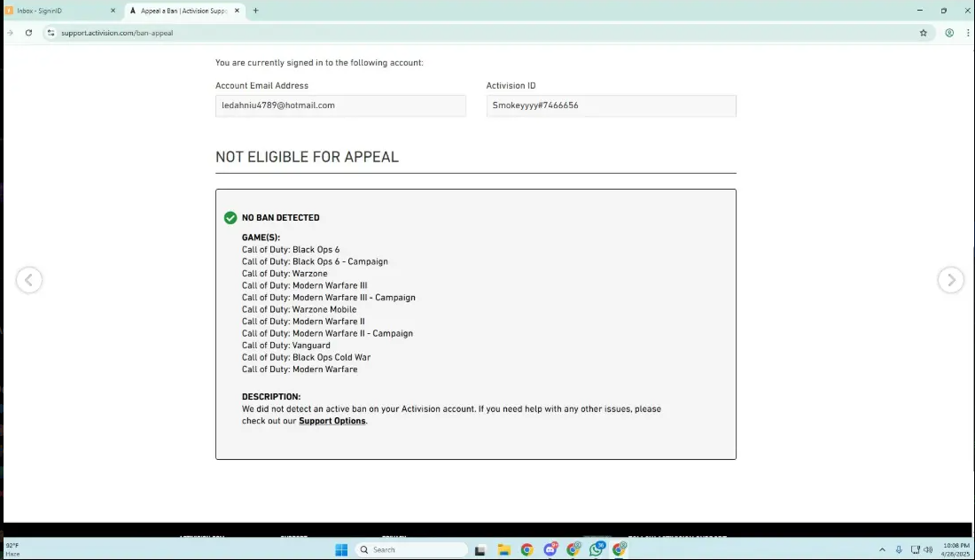Image resolution: width=975 pixels, height=560 pixels.
Task: Click the next slide arrow on the right
Action: click(x=951, y=280)
